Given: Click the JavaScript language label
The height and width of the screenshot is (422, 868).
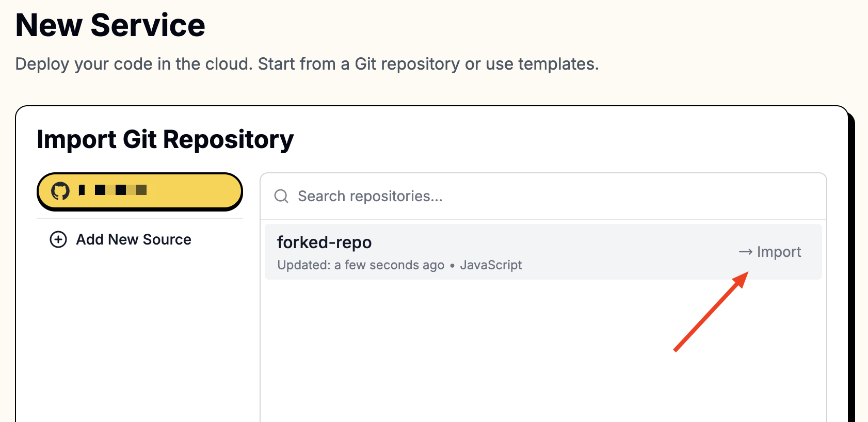Looking at the screenshot, I should click(491, 265).
